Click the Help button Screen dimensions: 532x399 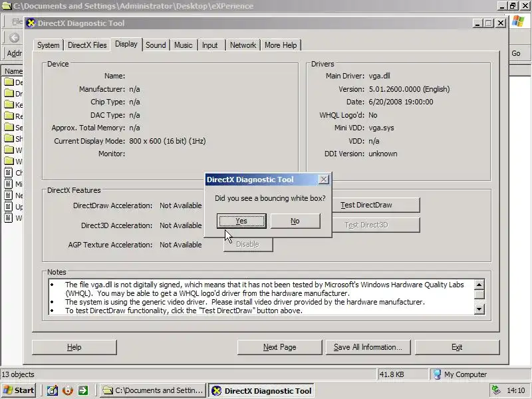click(x=74, y=347)
